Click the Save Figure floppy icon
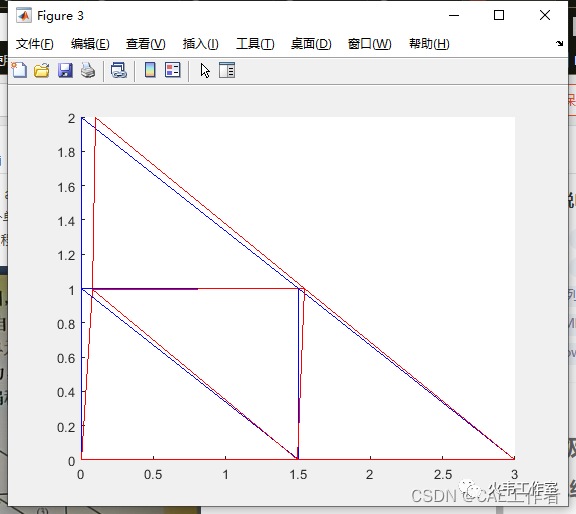The width and height of the screenshot is (576, 514). pyautogui.click(x=65, y=70)
